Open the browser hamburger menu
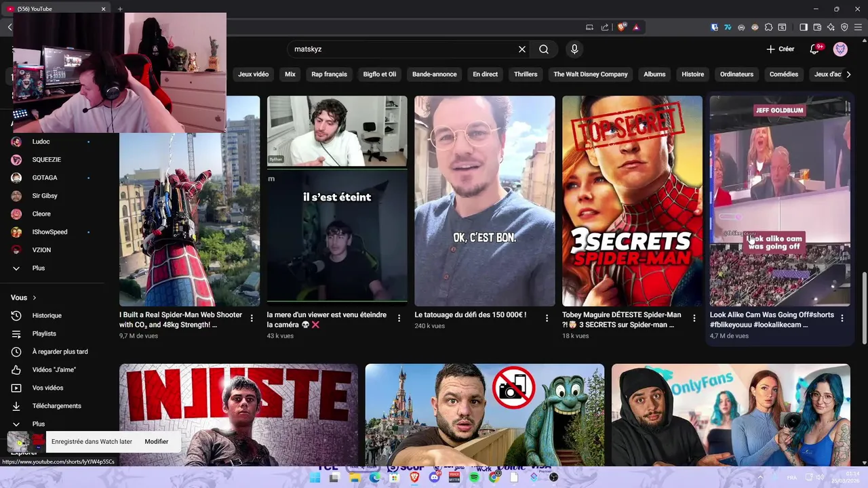Image resolution: width=868 pixels, height=488 pixels. pos(858,27)
